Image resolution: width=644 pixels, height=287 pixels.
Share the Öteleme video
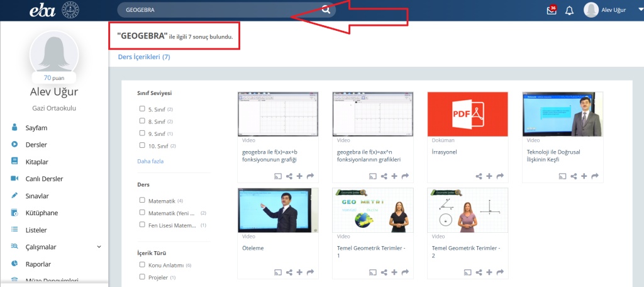click(289, 272)
